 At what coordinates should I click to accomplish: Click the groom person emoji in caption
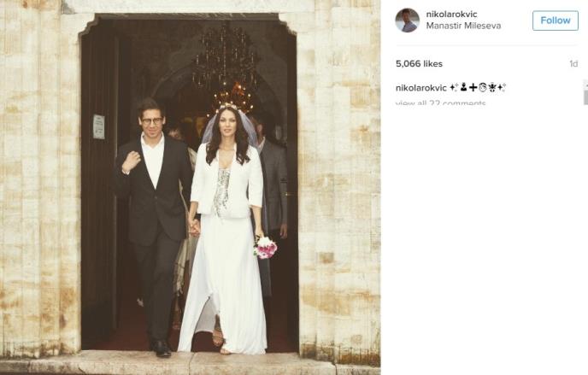pyautogui.click(x=463, y=88)
